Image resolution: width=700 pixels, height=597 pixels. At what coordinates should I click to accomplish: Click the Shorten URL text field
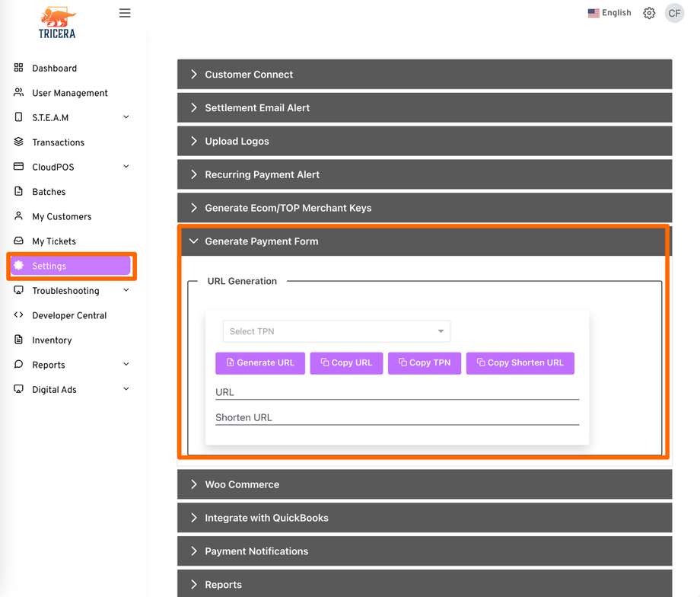[396, 417]
